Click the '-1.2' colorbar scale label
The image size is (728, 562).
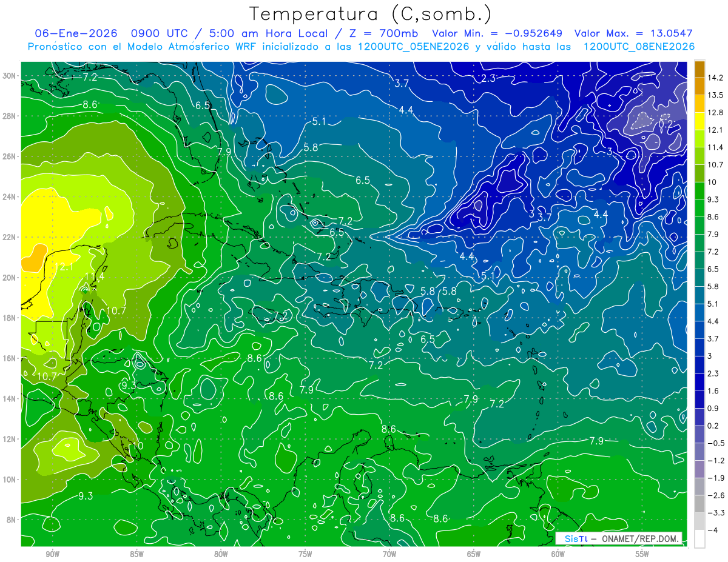[716, 461]
